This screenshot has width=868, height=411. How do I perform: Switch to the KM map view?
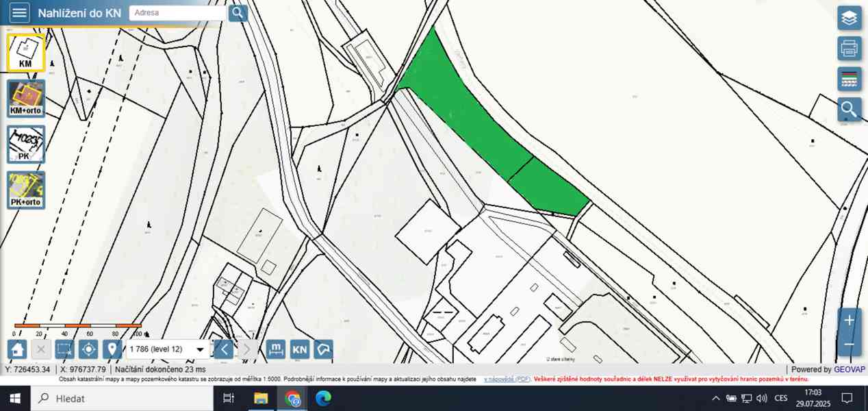(26, 53)
